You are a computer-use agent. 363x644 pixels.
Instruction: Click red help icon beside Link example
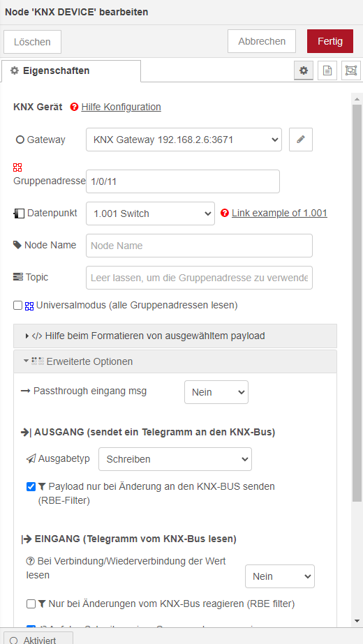point(225,214)
